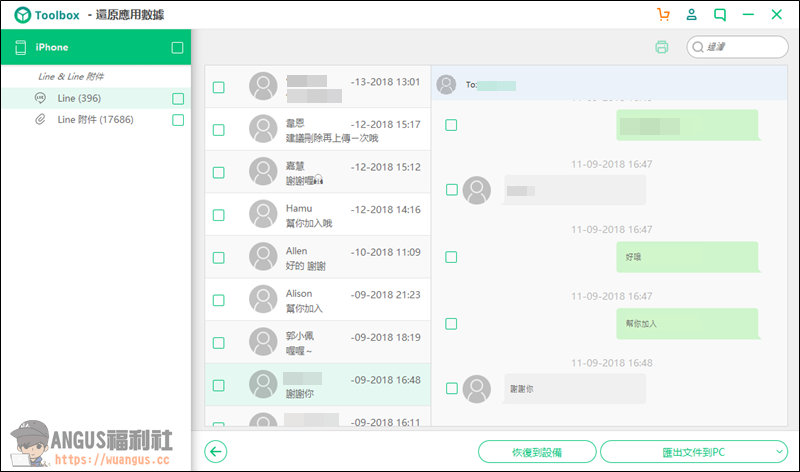Viewport: 800px width, 472px height.
Task: Click the Line attachment paperclip icon
Action: (x=40, y=119)
